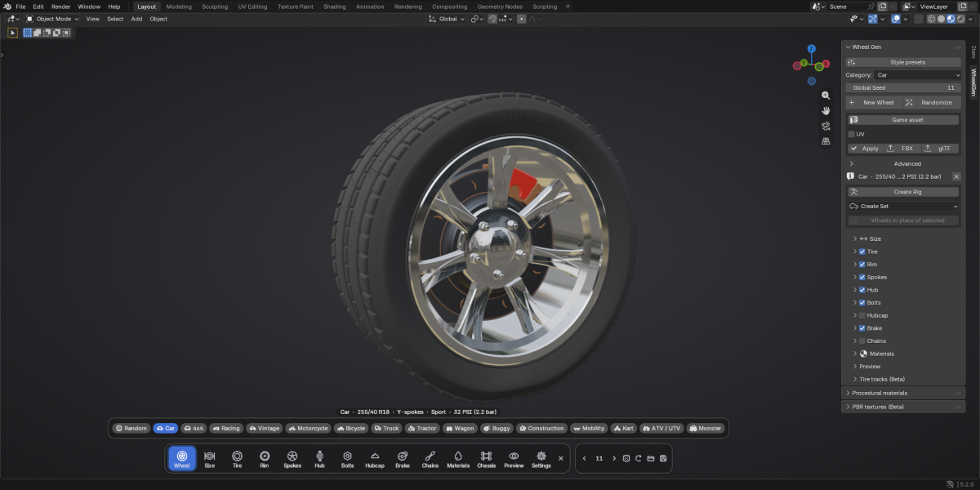Click the random seed dice icon
Screen dimensions: 980x490
pyautogui.click(x=626, y=458)
